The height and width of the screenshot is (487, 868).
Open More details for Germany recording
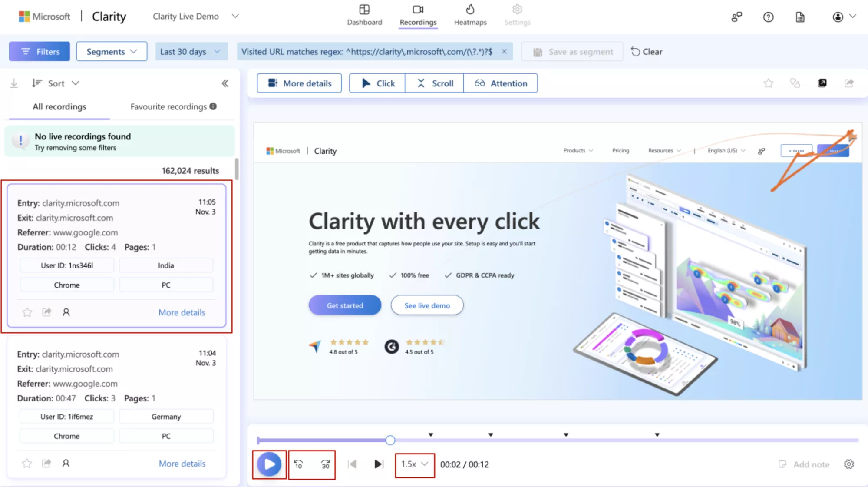[x=182, y=464]
